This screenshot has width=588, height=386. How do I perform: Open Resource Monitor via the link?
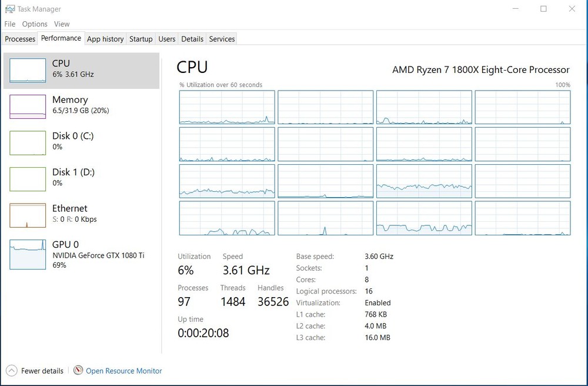pos(124,371)
